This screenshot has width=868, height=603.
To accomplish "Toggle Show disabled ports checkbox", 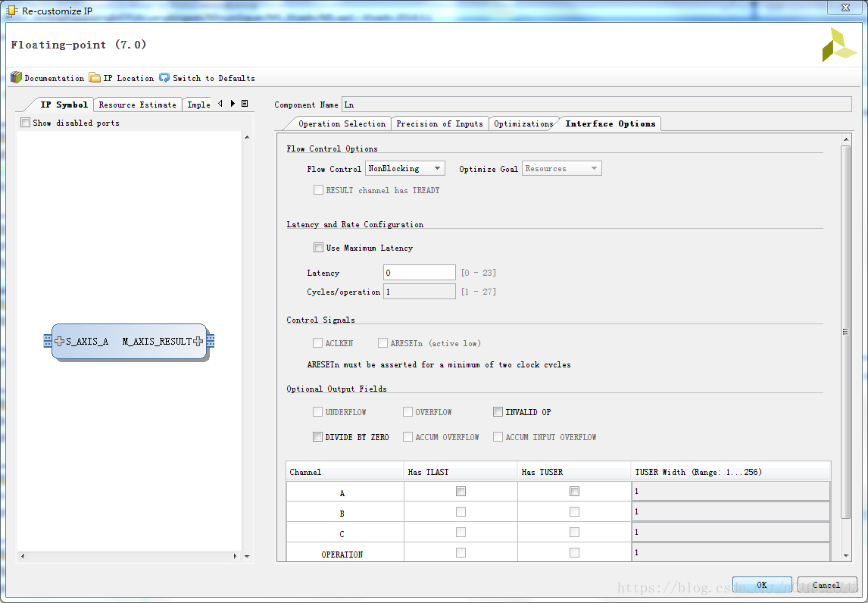I will [26, 123].
